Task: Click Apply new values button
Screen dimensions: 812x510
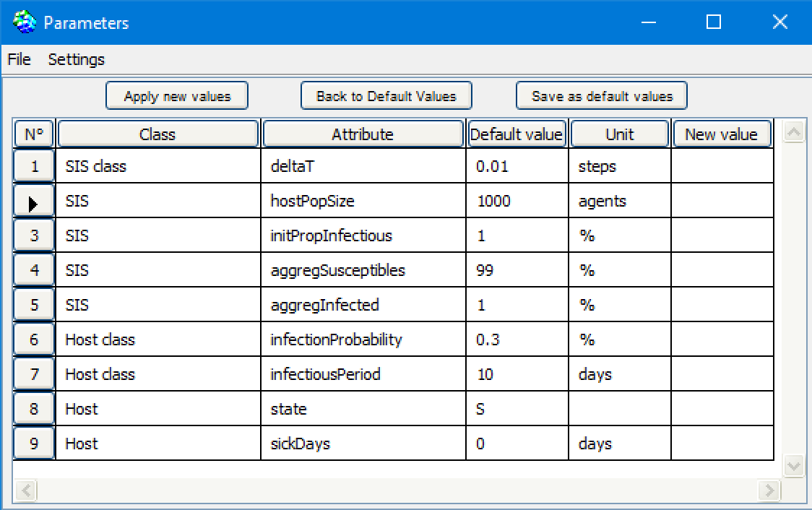Action: (x=177, y=96)
